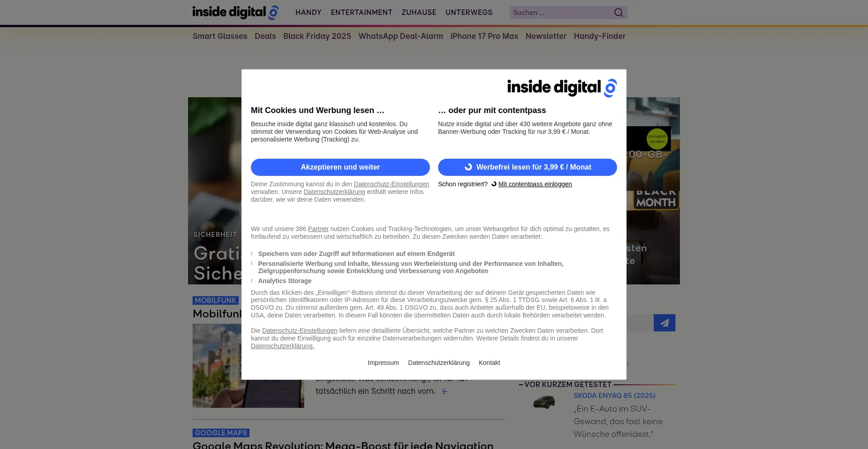Click the read-more icon after "Schritt nach vorn"

point(444,392)
